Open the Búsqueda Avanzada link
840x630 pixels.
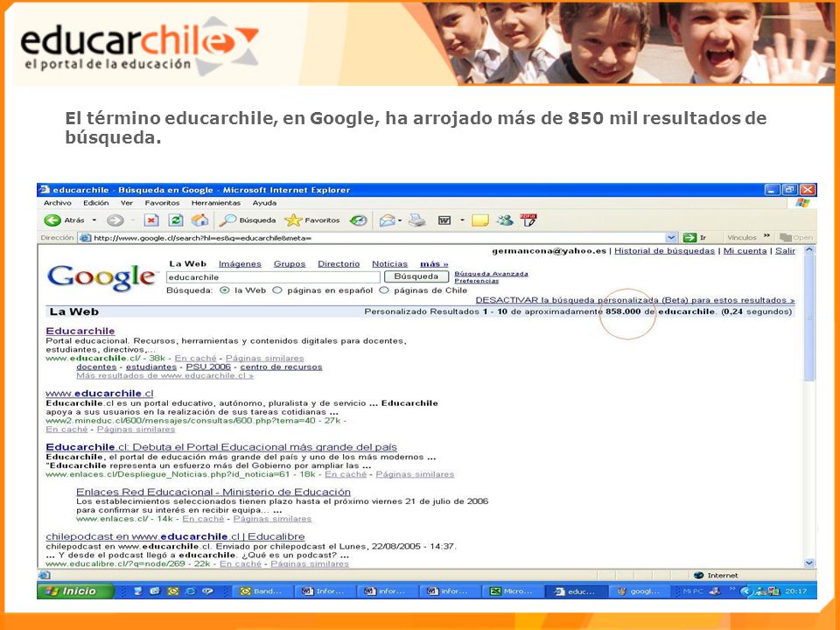(491, 274)
